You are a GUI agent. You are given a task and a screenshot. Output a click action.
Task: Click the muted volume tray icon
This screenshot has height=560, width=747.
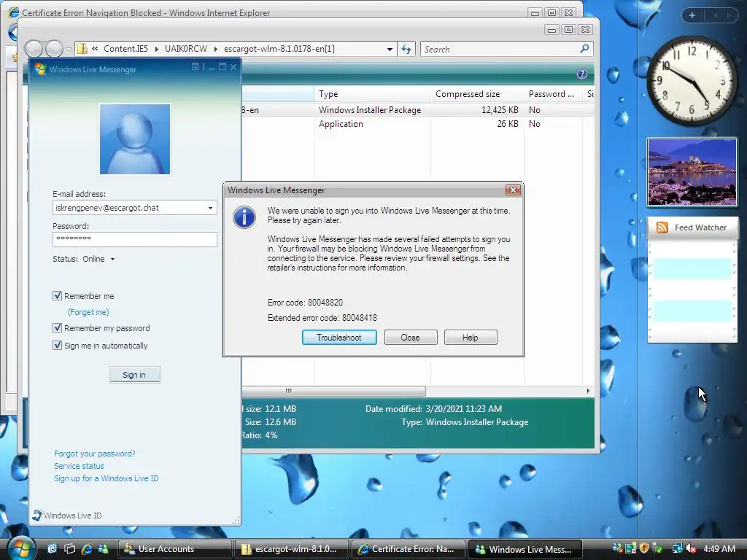click(692, 548)
